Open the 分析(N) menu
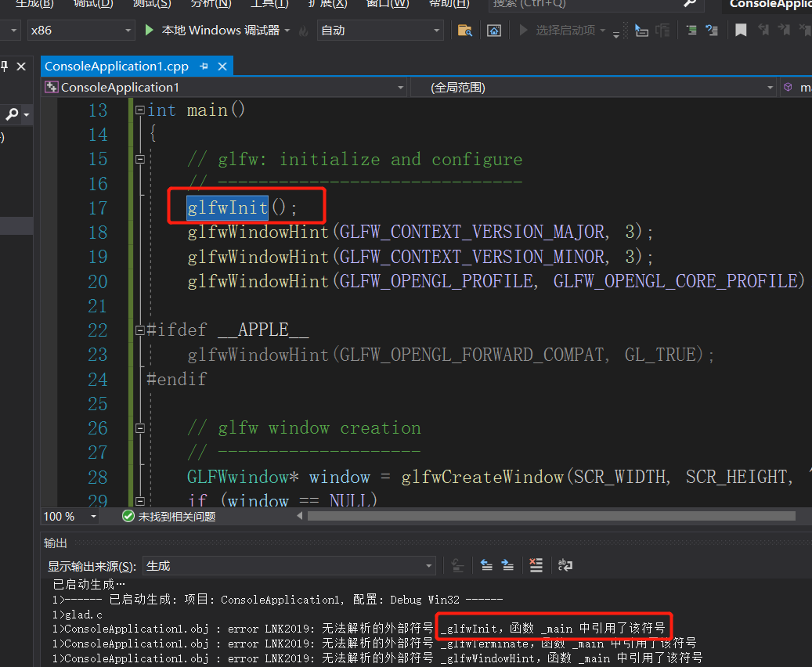This screenshot has width=812, height=667. 211,4
